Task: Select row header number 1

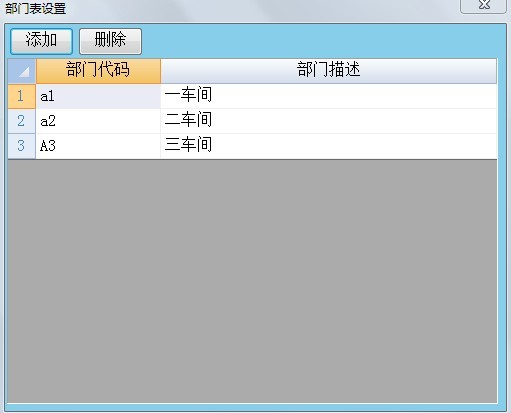Action: point(22,96)
